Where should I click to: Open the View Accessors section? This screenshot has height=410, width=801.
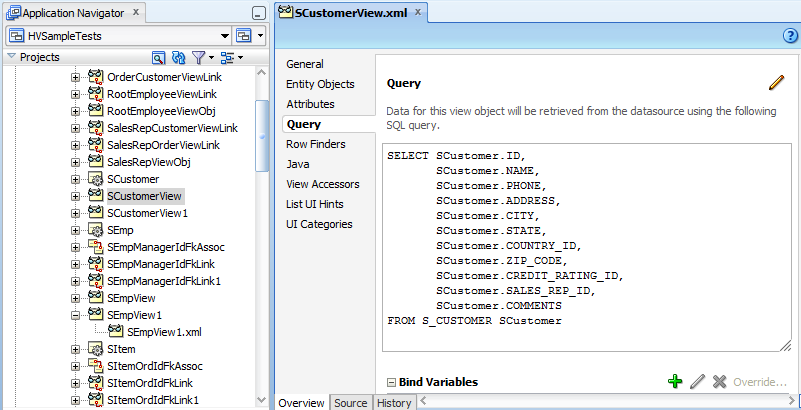(x=323, y=184)
